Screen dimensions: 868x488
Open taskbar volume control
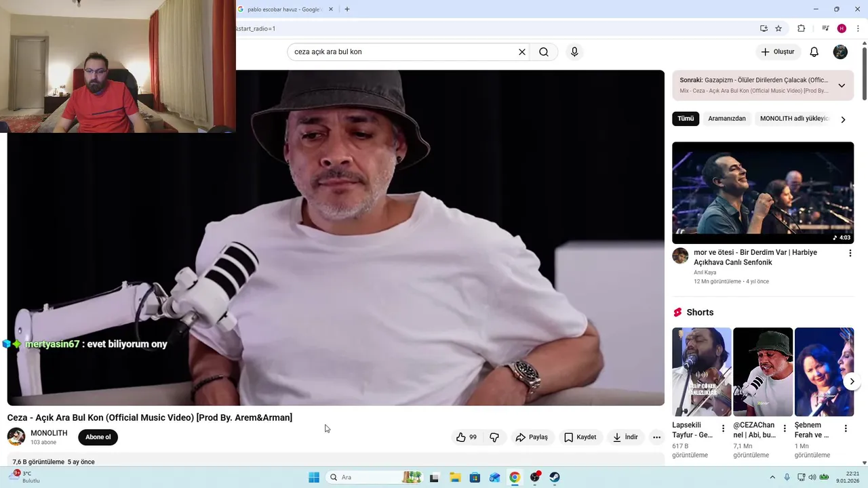812,477
